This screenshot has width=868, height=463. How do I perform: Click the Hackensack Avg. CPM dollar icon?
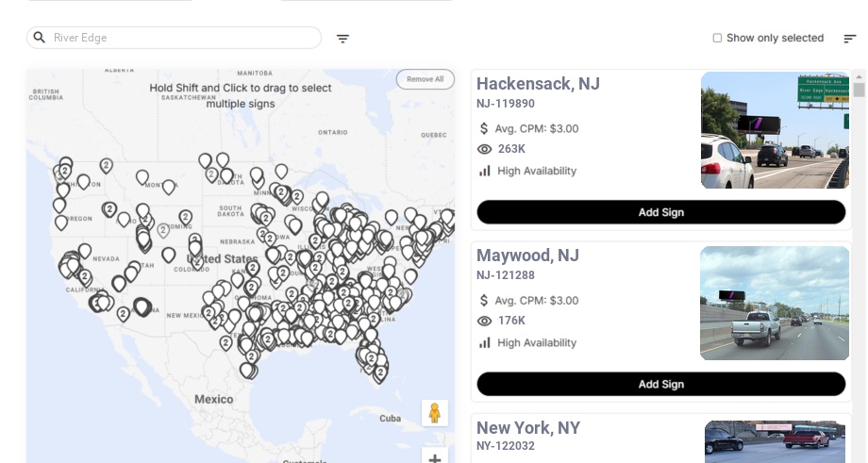tap(485, 128)
